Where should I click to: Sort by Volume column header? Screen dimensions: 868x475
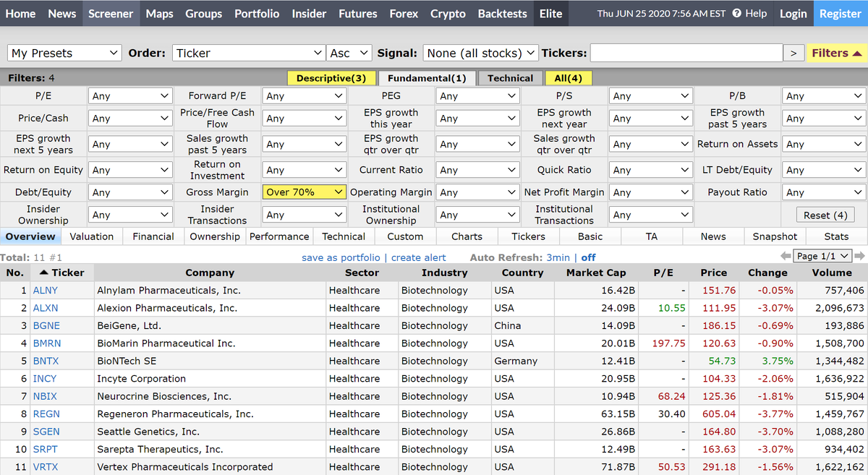point(832,273)
